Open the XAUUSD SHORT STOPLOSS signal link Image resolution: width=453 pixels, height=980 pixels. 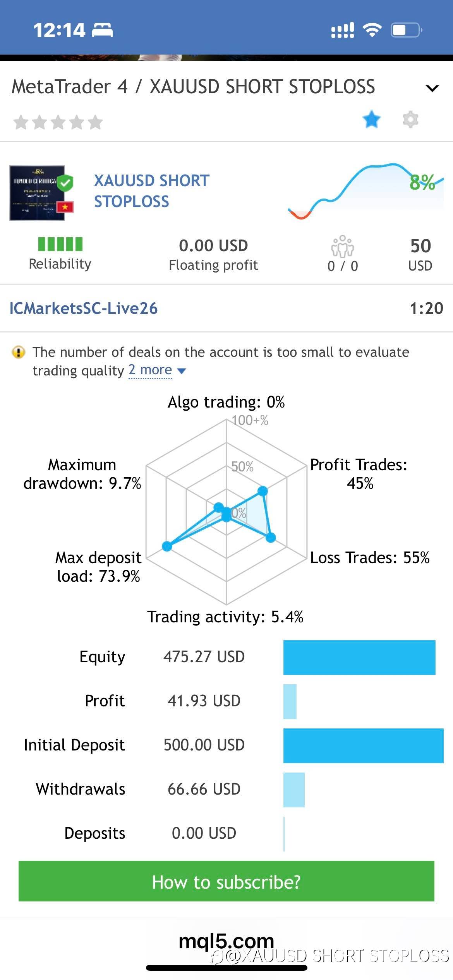click(x=151, y=191)
